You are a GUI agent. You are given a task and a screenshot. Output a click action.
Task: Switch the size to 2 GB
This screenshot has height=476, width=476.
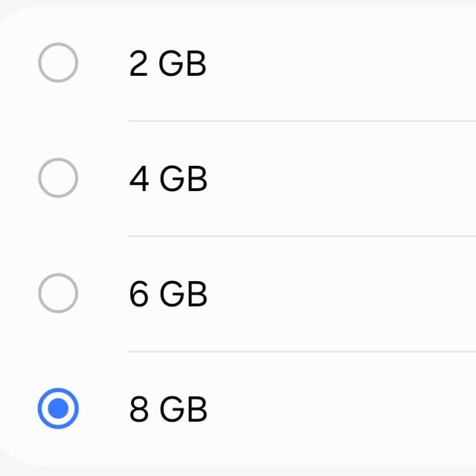click(x=58, y=63)
